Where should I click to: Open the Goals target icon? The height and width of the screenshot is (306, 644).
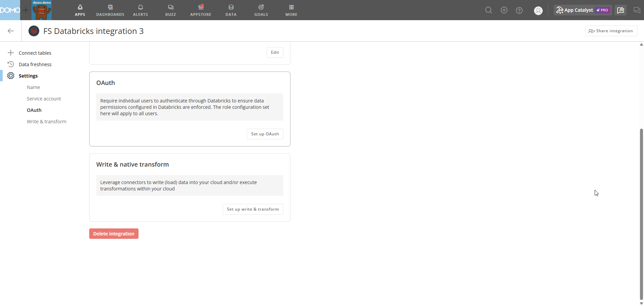tap(261, 7)
